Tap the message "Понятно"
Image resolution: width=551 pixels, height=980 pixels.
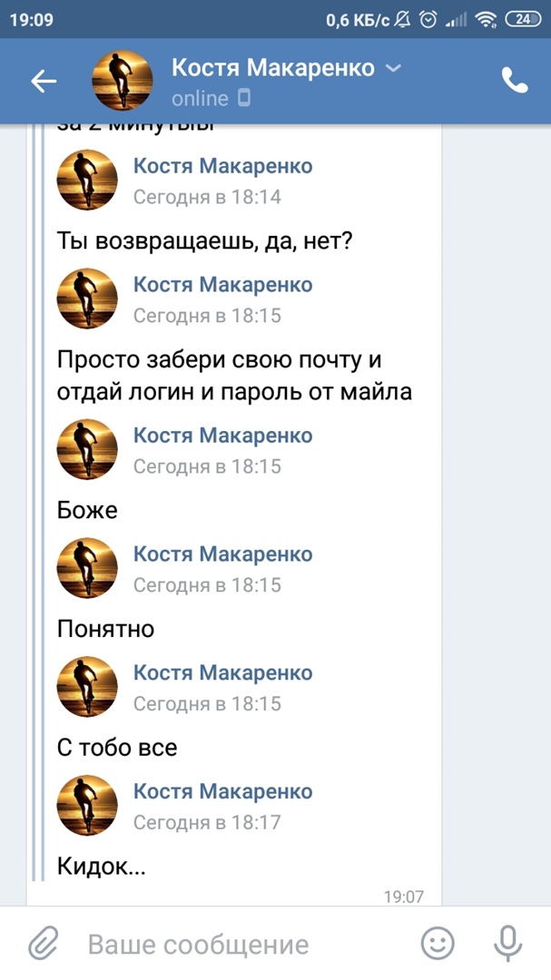105,629
